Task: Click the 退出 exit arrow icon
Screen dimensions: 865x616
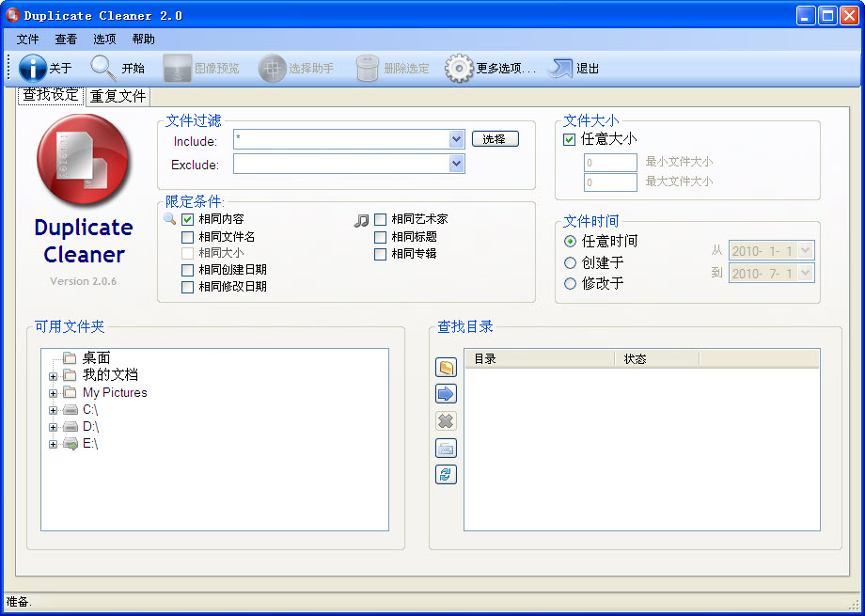Action: [x=560, y=68]
